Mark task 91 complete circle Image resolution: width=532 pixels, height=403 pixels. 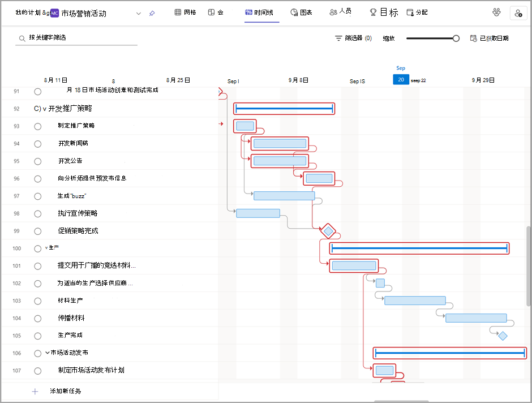[38, 92]
